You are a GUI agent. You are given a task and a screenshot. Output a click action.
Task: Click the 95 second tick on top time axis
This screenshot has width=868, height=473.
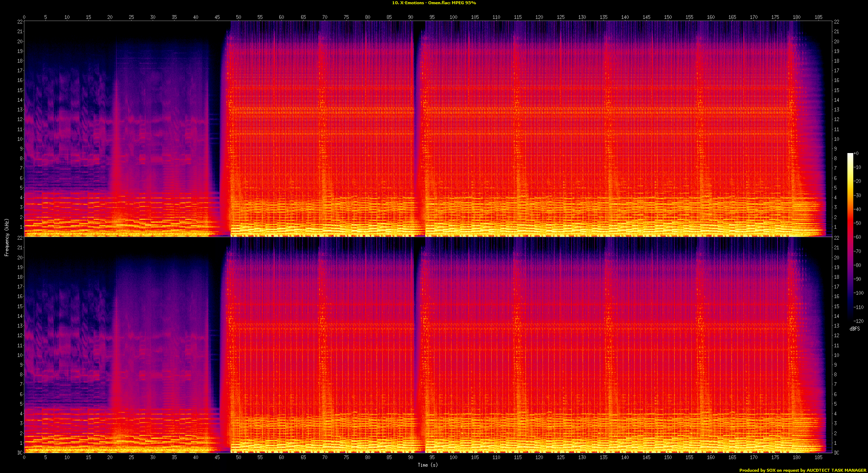[x=432, y=17]
